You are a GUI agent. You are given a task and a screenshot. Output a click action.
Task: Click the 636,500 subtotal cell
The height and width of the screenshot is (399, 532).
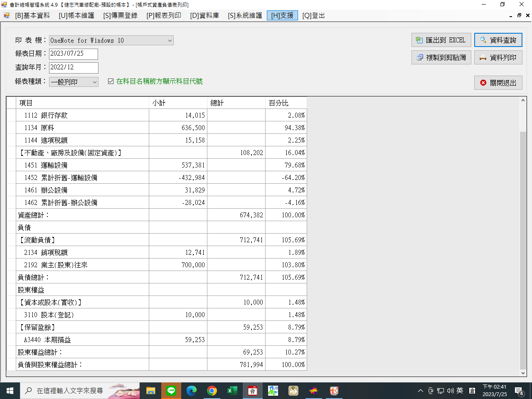[x=178, y=128]
